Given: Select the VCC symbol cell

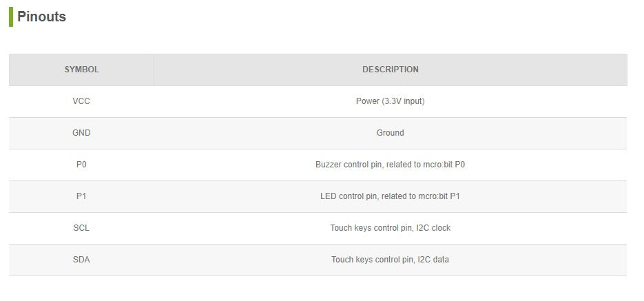Looking at the screenshot, I should 81,101.
